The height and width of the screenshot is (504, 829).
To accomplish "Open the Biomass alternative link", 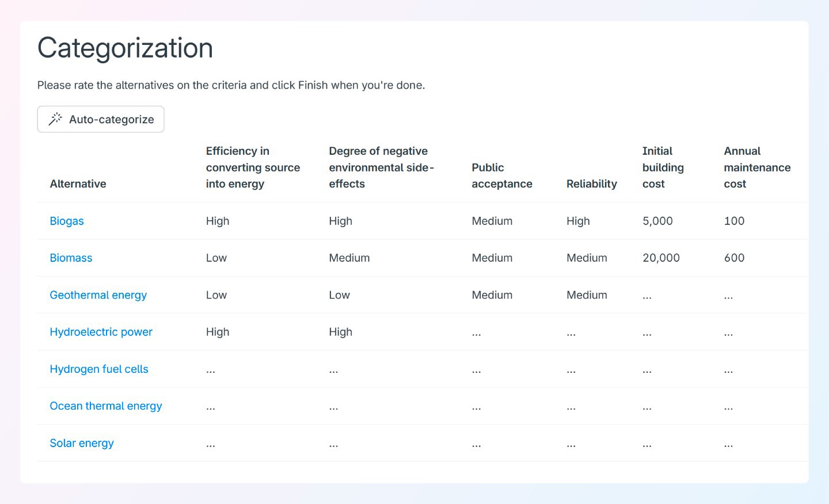I will pyautogui.click(x=71, y=258).
